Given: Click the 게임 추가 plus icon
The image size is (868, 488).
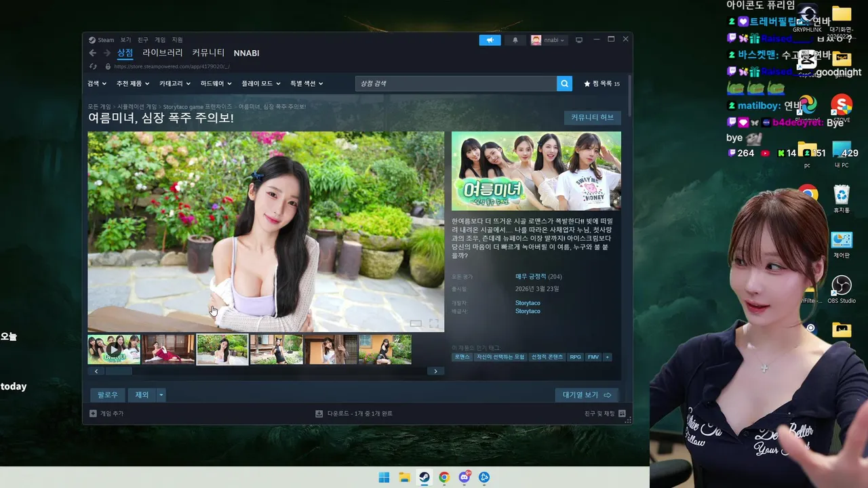Looking at the screenshot, I should (x=93, y=413).
